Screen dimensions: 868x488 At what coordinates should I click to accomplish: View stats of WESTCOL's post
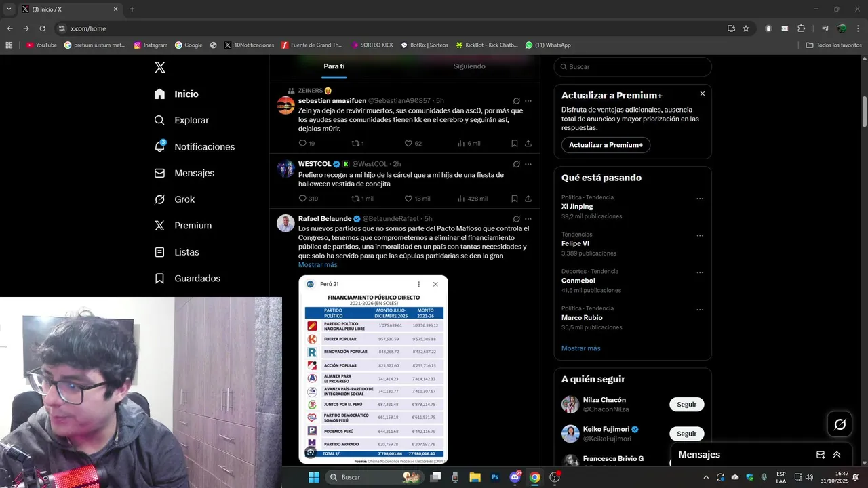point(473,199)
